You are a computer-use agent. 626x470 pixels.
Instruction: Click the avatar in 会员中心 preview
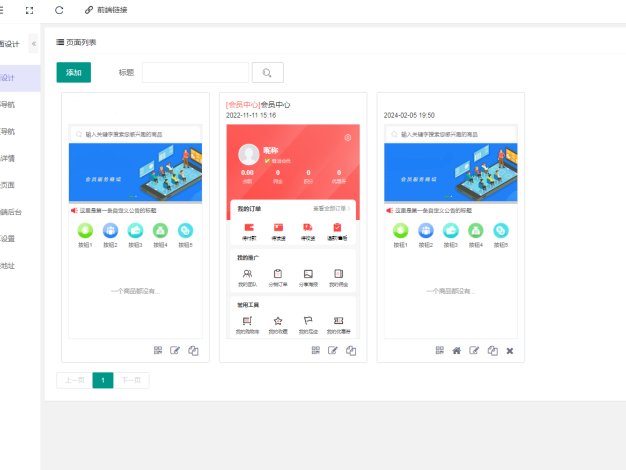249,155
